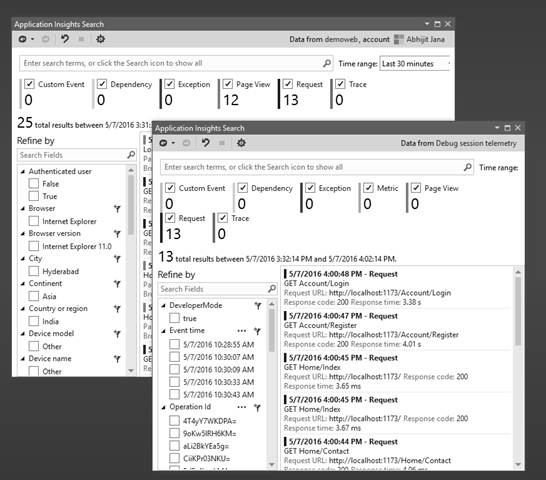This screenshot has height=480, width=546.
Task: Click stop square icon in front window toolbar
Action: [x=222, y=143]
